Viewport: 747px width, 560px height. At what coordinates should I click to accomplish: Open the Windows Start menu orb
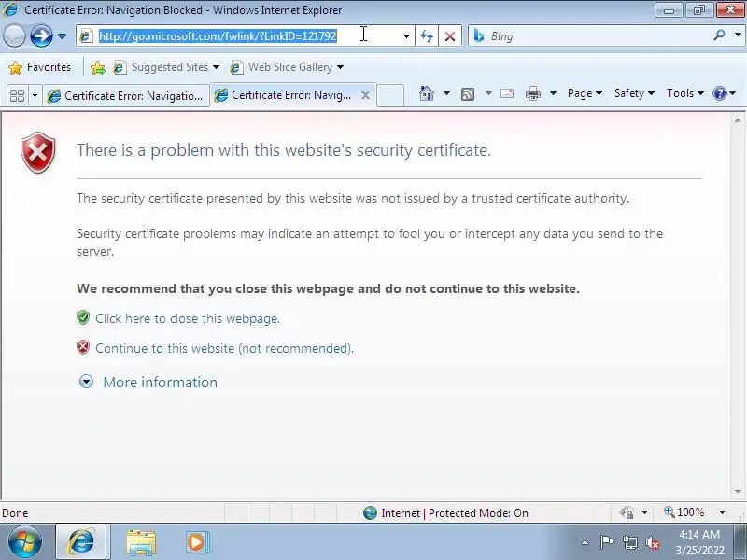25,542
